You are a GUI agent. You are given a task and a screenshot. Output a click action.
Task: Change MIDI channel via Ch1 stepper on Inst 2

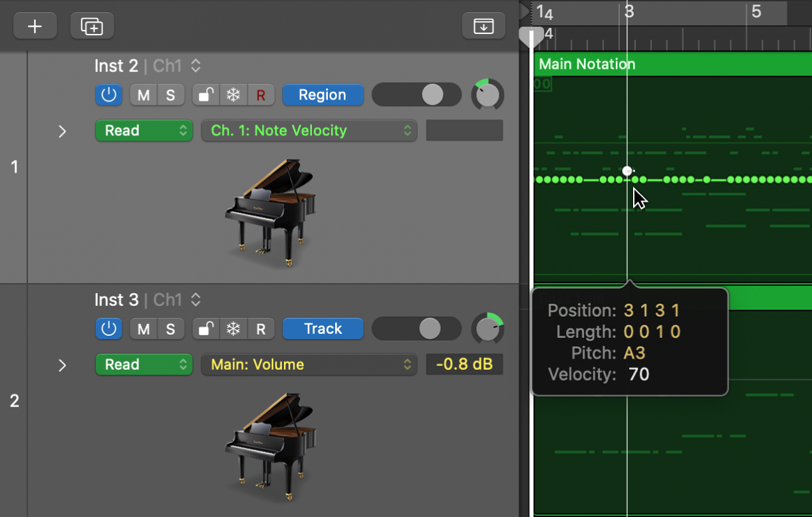pos(195,66)
